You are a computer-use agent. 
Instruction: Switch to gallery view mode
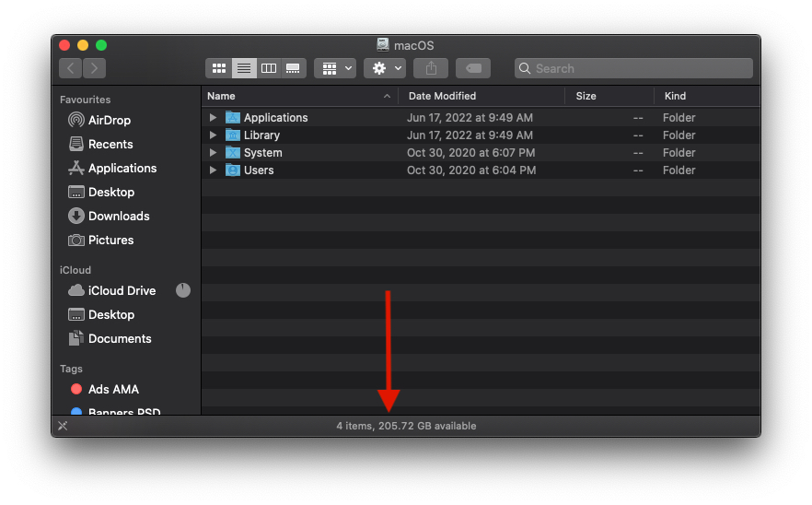coord(294,68)
